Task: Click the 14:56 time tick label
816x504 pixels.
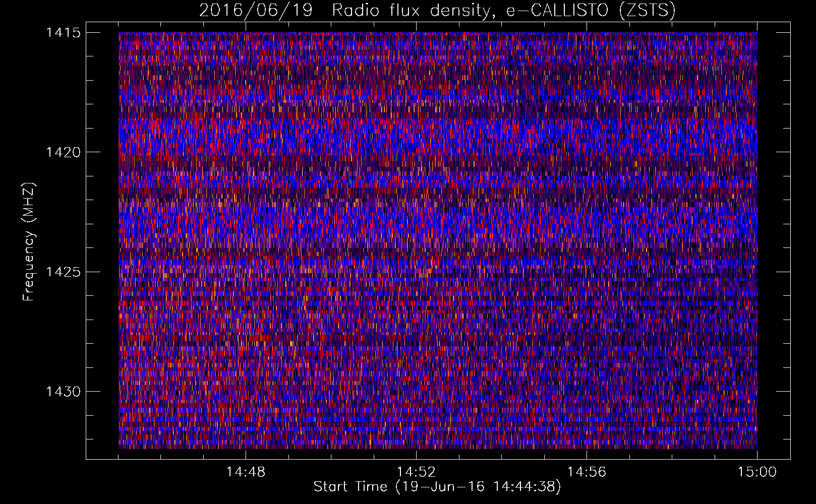Action: click(587, 472)
